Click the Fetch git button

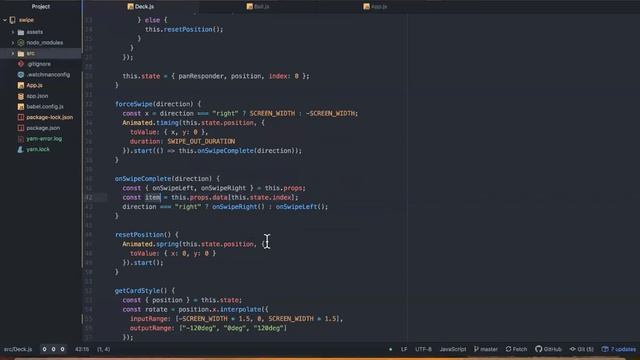tap(516, 349)
